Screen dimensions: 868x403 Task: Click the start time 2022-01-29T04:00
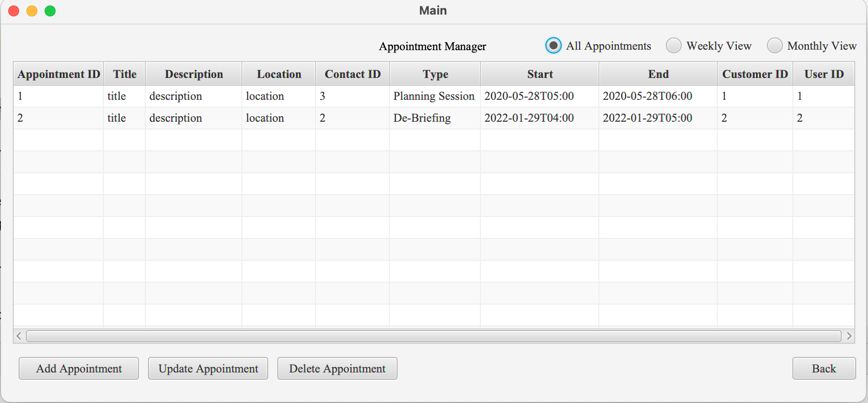click(529, 118)
